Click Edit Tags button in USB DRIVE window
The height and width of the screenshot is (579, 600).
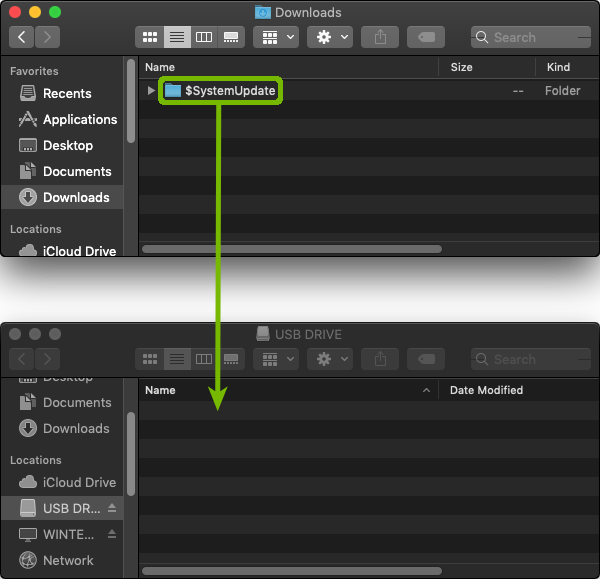(426, 359)
